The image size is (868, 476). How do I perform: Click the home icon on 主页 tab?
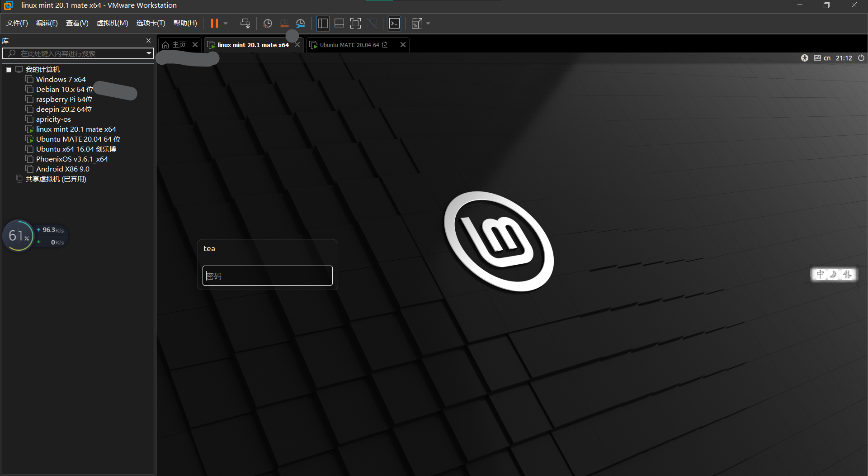tap(165, 45)
